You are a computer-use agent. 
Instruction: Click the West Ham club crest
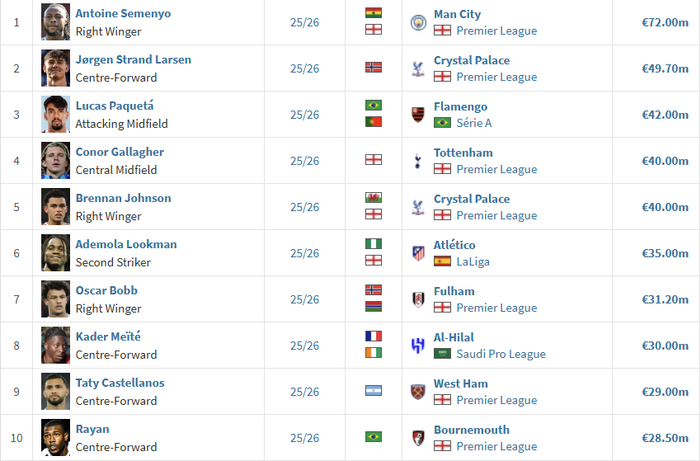tap(418, 391)
